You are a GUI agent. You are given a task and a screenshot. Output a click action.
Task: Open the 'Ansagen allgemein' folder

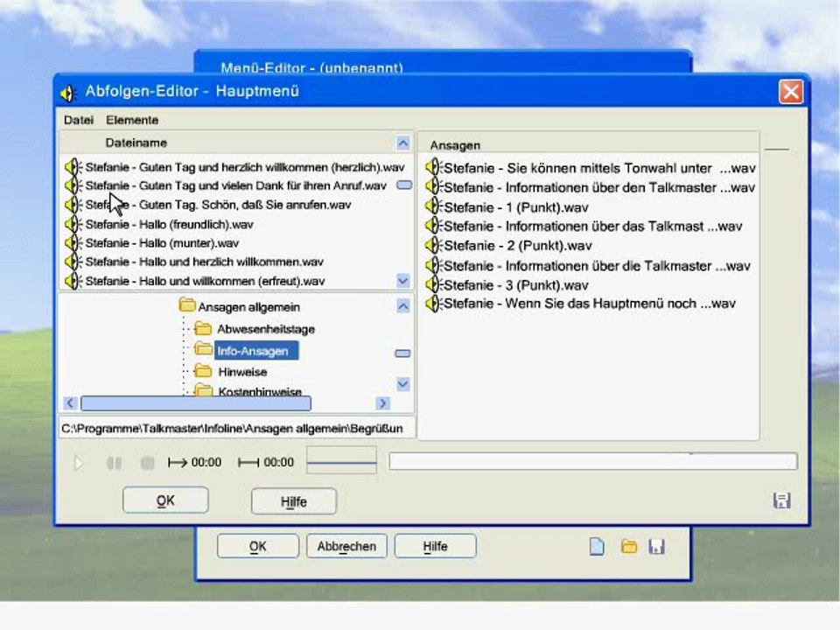click(x=248, y=307)
